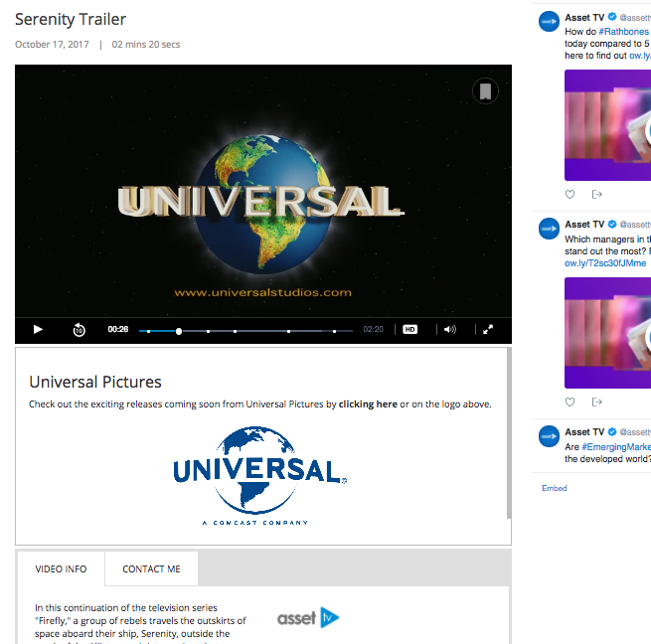Like the Rathbones tweet with the heart icon
Screen dimensions: 651x644
(x=570, y=194)
